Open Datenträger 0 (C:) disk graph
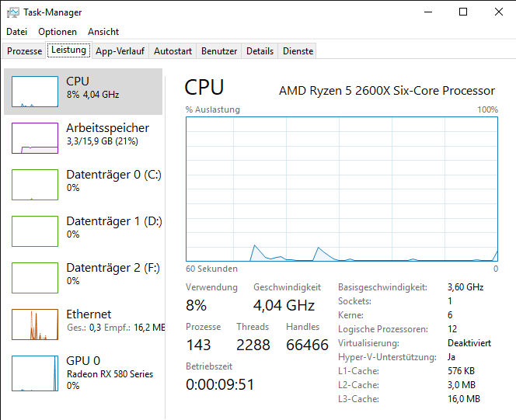The image size is (516, 420). tap(35, 185)
